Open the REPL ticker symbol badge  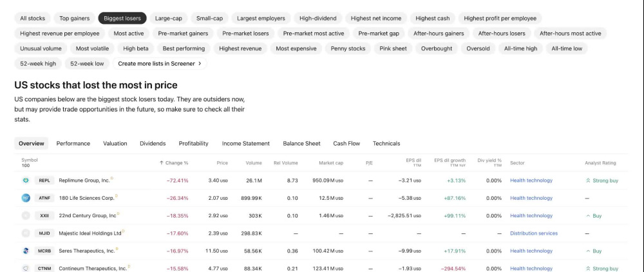(44, 180)
